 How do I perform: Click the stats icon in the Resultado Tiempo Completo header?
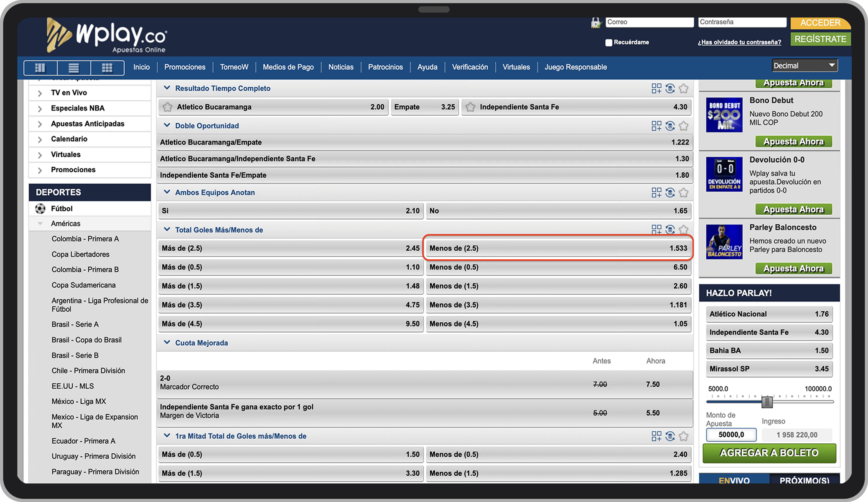tap(670, 89)
